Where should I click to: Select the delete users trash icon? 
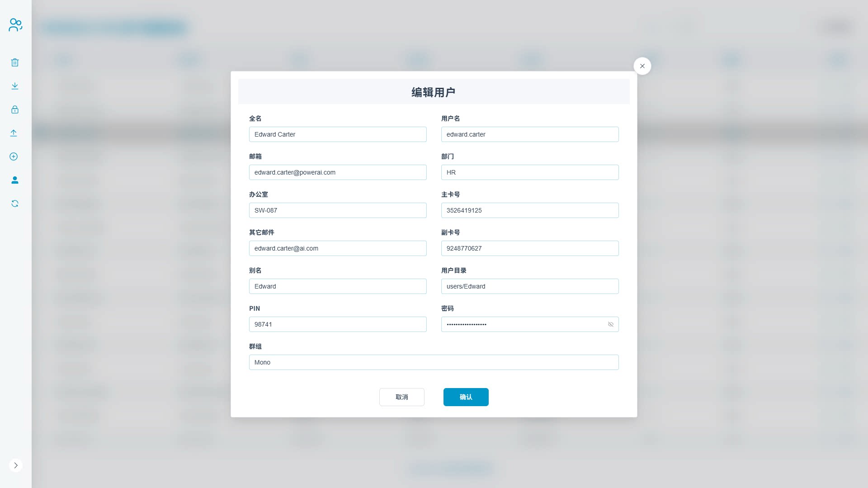(x=15, y=62)
